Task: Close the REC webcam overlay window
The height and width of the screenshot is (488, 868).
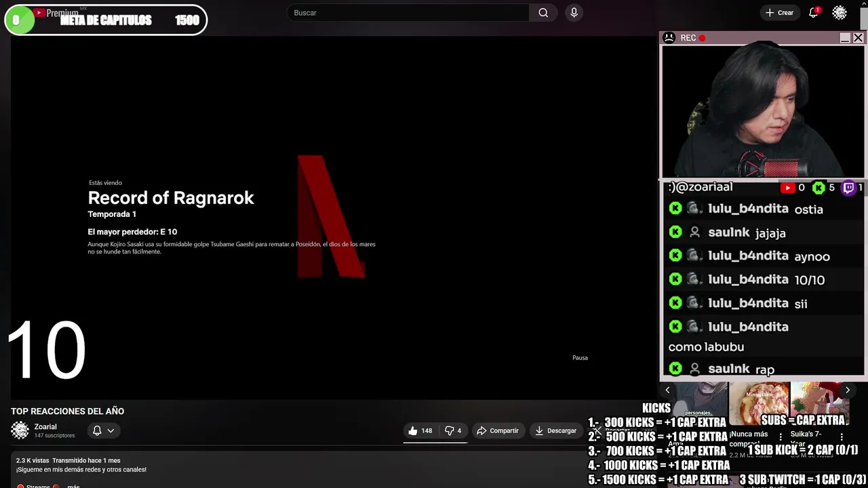Action: pos(858,38)
